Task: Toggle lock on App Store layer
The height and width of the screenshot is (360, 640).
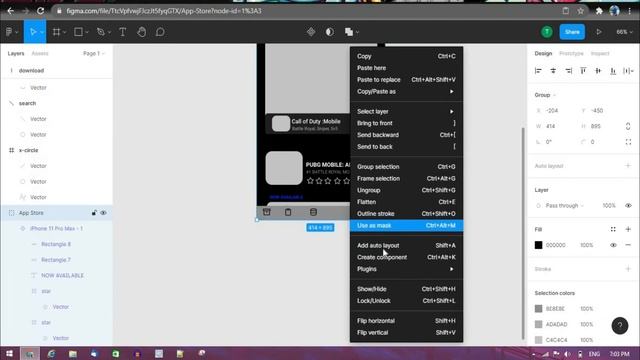Action: tap(94, 213)
